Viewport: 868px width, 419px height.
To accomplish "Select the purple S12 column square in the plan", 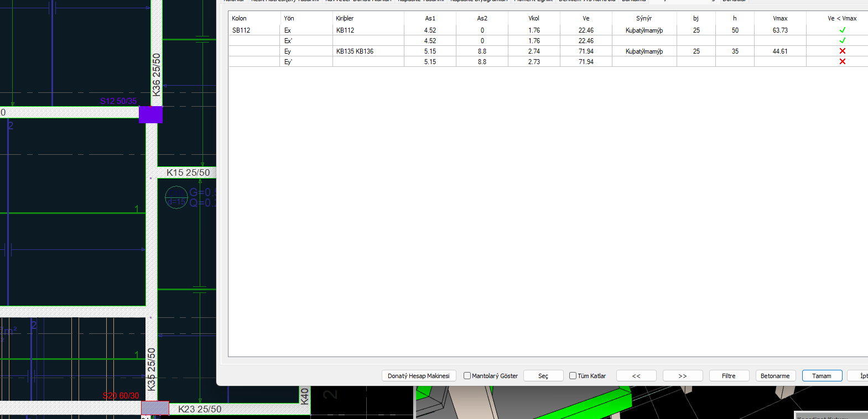I will tap(150, 114).
